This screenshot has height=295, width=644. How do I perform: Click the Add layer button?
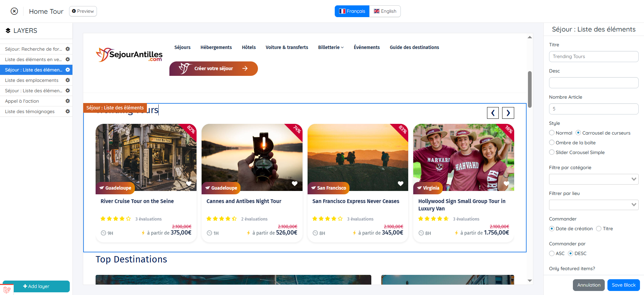pos(36,286)
